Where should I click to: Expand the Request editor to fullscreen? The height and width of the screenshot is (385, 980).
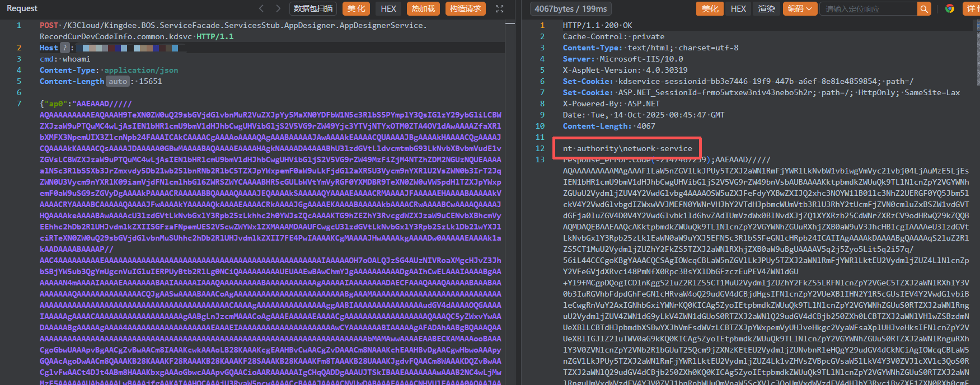click(499, 8)
